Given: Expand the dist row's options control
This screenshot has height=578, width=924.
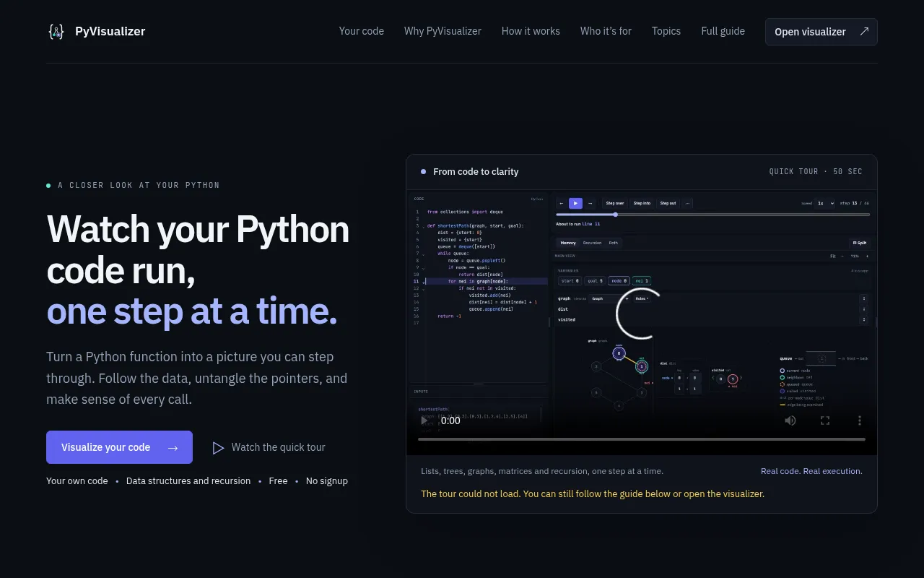Looking at the screenshot, I should click(x=863, y=309).
